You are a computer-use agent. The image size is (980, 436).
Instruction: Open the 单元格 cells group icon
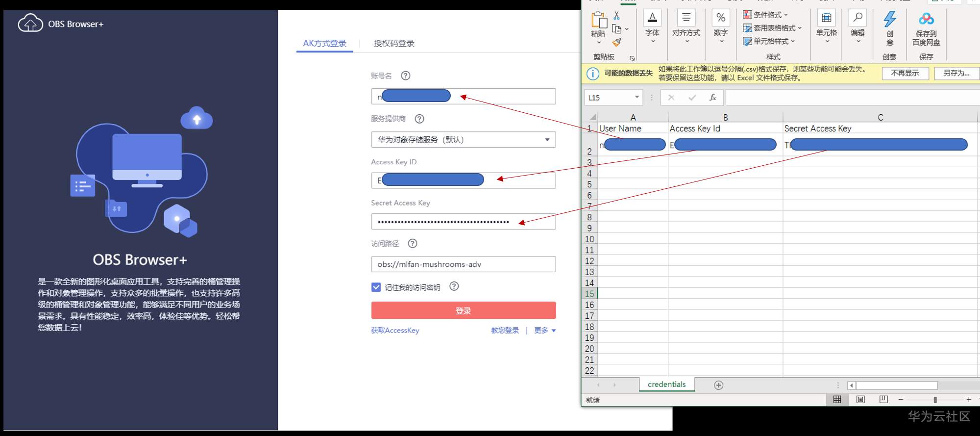coord(826,18)
